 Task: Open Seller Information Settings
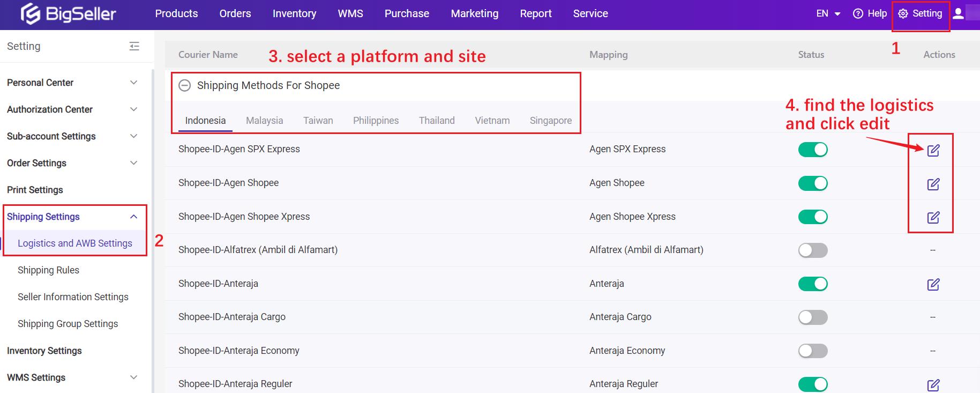coord(73,297)
